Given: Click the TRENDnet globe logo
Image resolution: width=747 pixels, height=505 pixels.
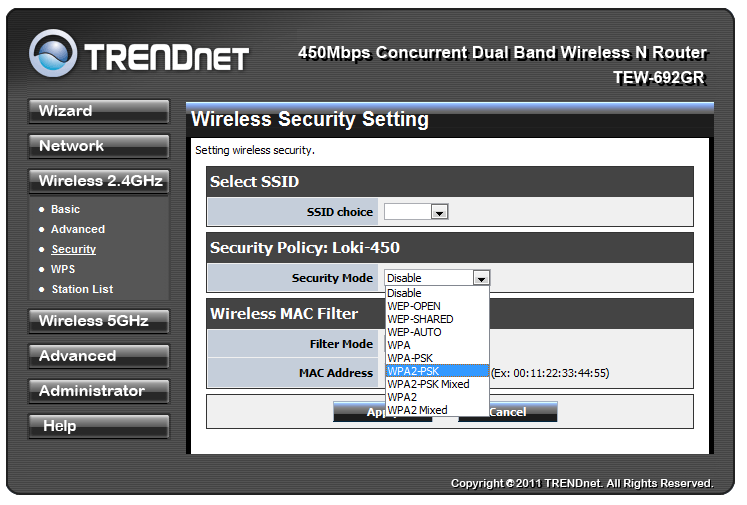Looking at the screenshot, I should tap(53, 53).
